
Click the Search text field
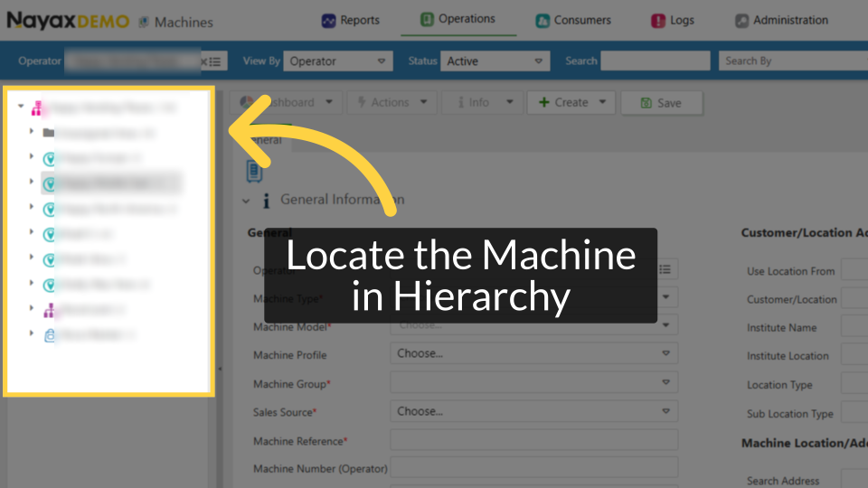coord(655,61)
